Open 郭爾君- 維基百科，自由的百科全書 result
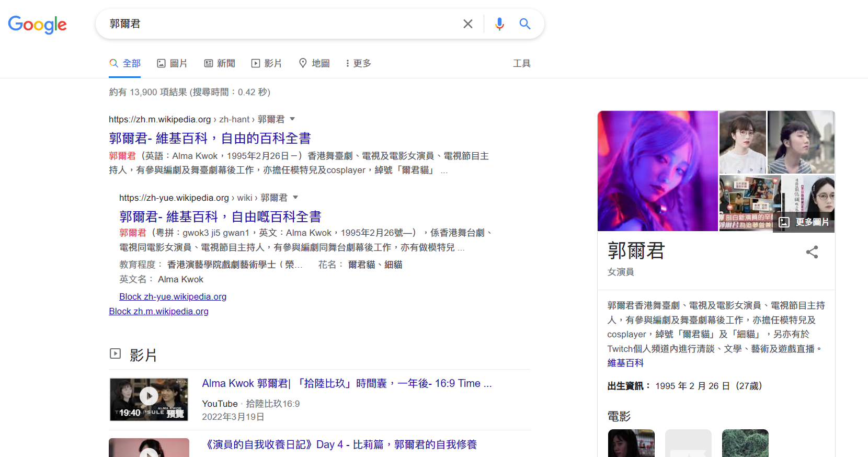868x457 pixels. pyautogui.click(x=210, y=138)
